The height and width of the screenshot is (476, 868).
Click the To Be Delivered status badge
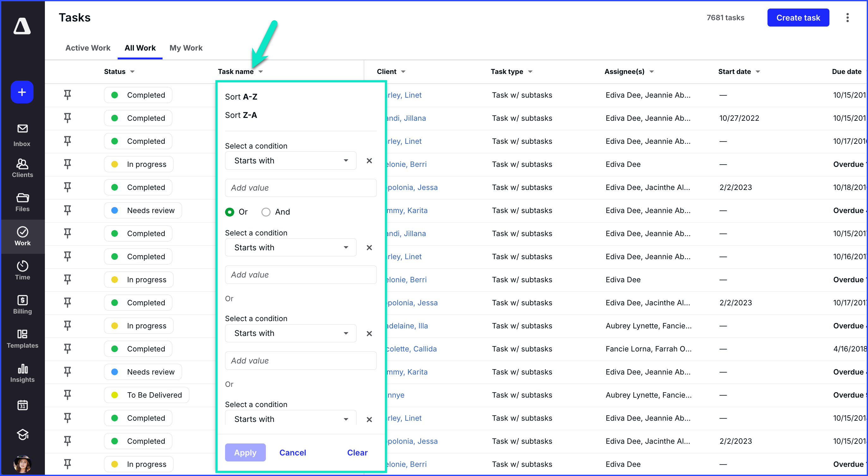tap(147, 395)
